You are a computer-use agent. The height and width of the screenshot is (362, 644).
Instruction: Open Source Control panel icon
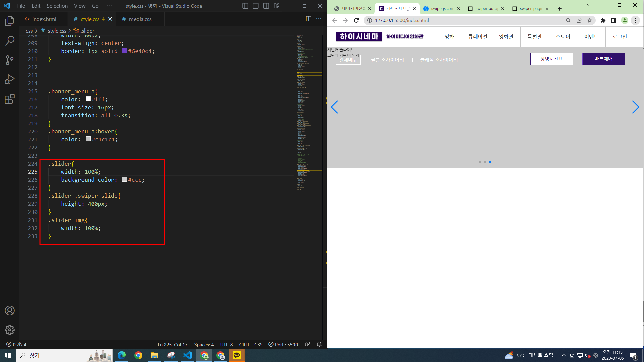pyautogui.click(x=10, y=60)
